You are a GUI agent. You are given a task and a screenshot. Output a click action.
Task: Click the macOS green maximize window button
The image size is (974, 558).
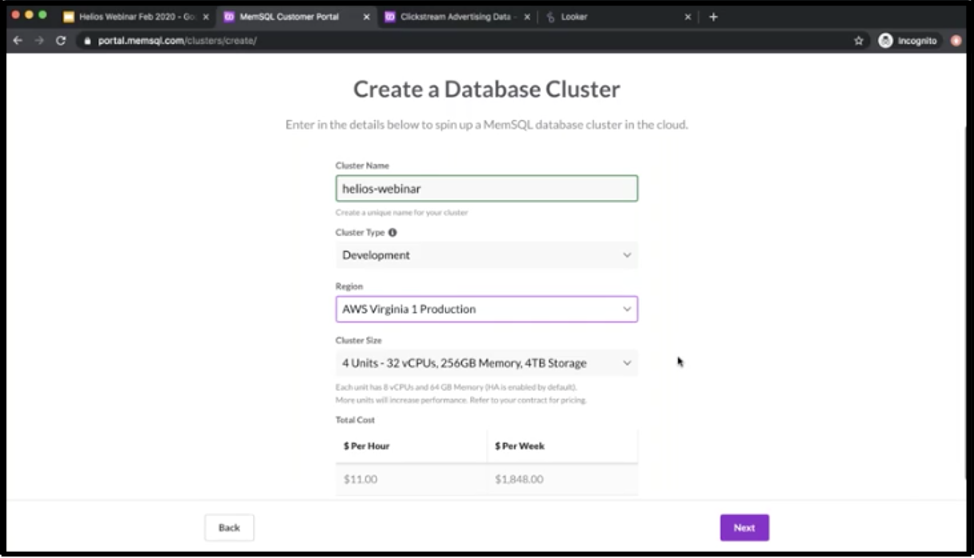[x=42, y=14]
